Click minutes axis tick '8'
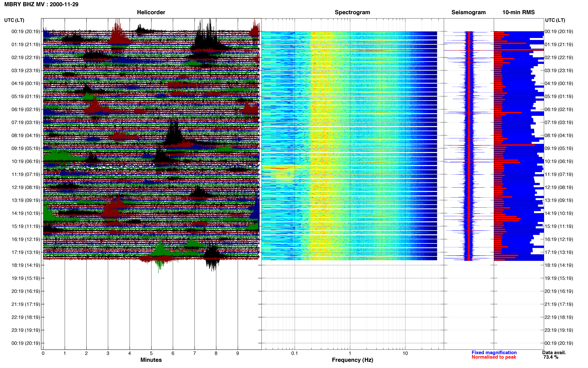The width and height of the screenshot is (588, 368). (216, 353)
